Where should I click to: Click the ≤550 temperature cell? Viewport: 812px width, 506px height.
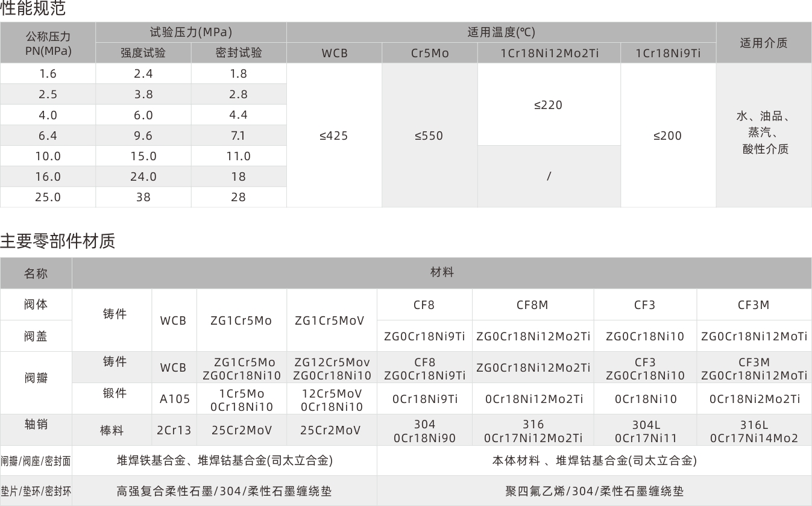point(429,136)
